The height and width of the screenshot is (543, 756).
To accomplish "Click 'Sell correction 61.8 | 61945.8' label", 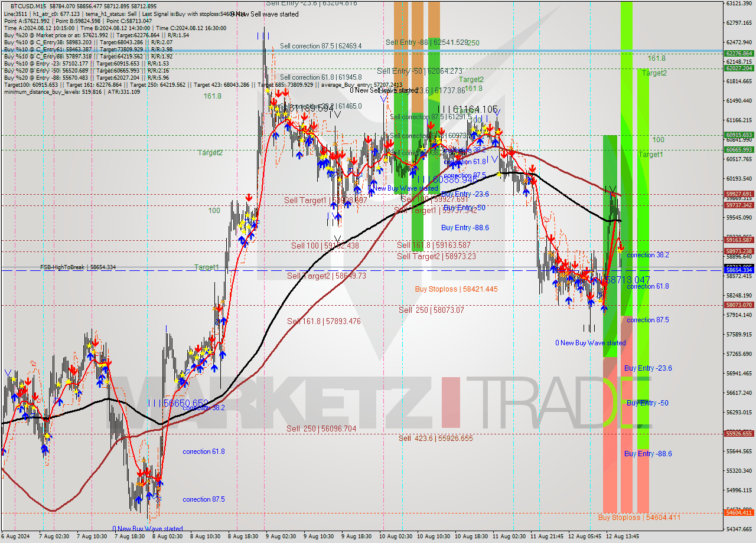I will pos(321,77).
